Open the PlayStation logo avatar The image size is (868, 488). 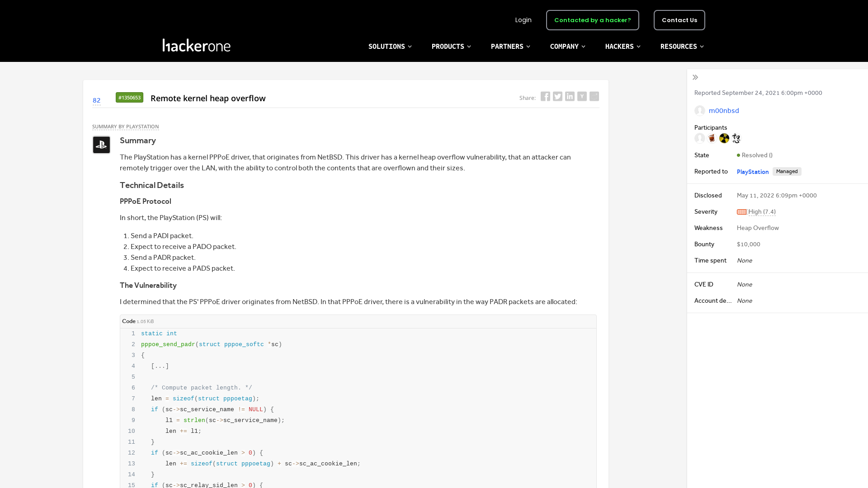[101, 145]
